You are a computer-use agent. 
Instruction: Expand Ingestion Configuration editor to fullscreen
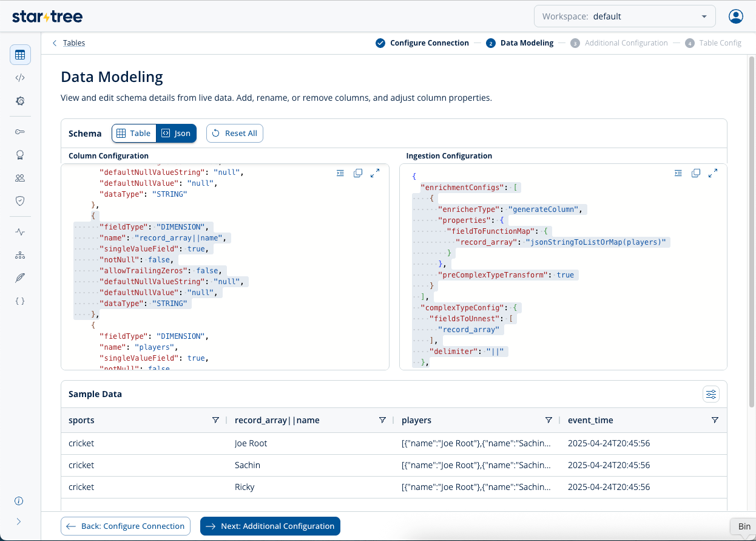coord(713,173)
